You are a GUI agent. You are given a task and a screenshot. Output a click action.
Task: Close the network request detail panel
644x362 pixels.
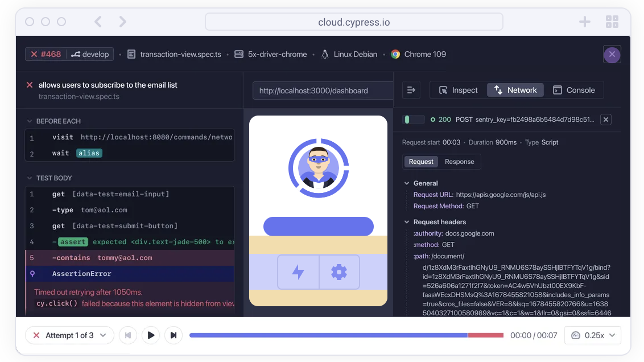click(606, 120)
